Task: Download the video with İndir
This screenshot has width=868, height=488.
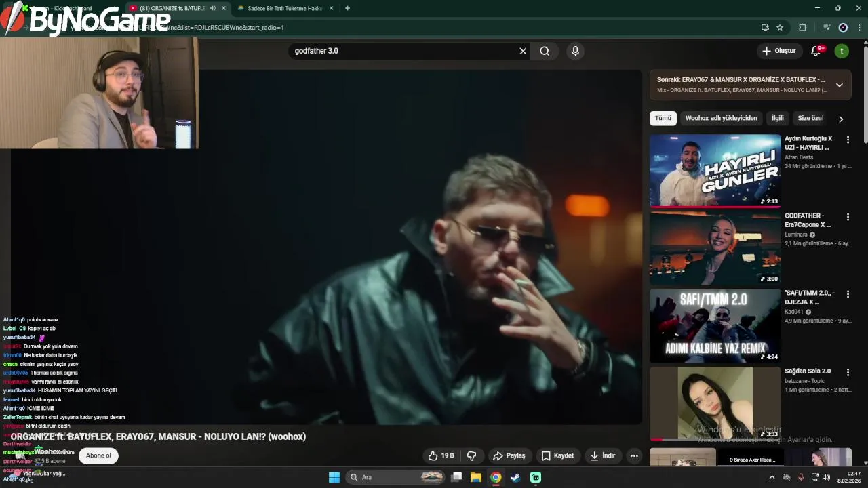Action: click(x=602, y=455)
